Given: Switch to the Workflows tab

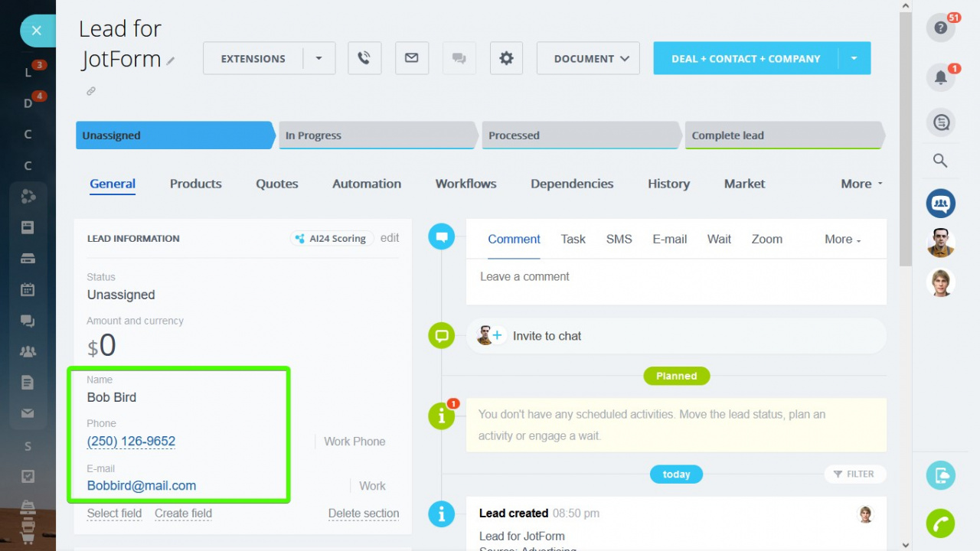Looking at the screenshot, I should pyautogui.click(x=466, y=184).
